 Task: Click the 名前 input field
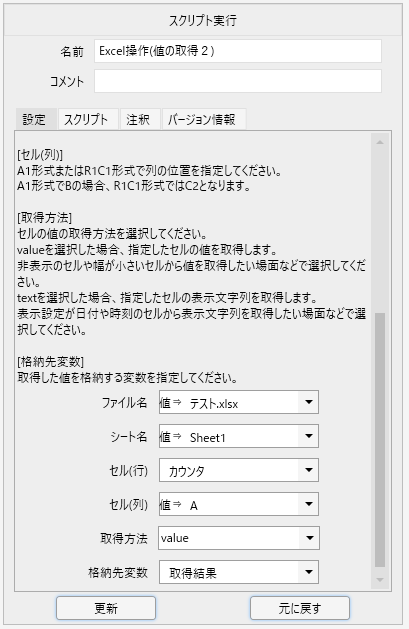(238, 51)
